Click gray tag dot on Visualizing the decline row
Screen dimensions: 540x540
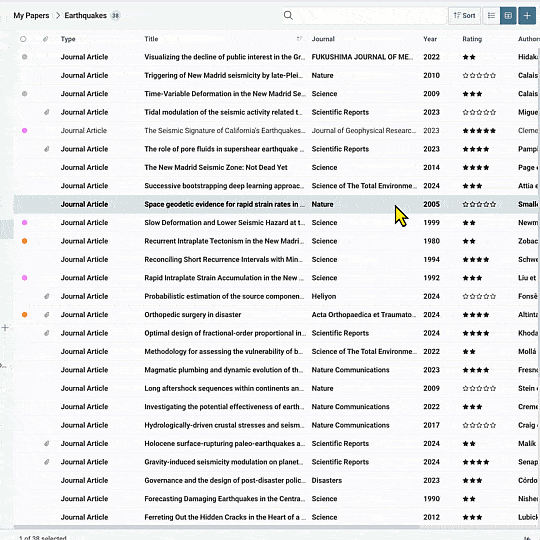(x=24, y=57)
